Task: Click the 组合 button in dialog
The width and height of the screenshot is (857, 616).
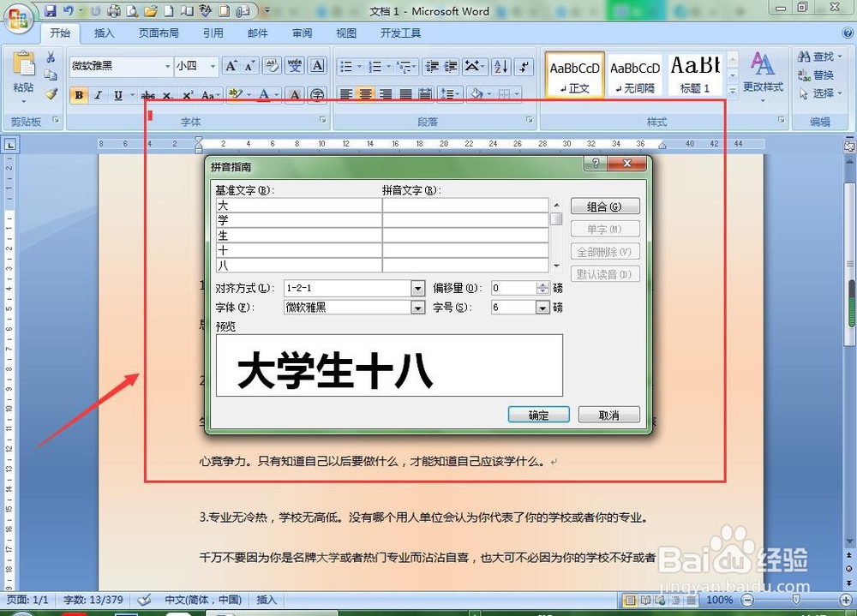Action: pos(604,206)
